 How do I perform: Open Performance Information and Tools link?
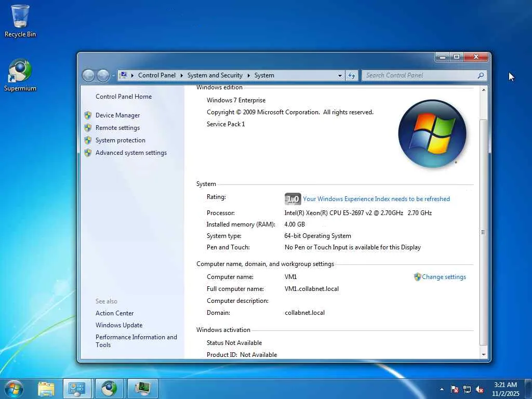click(137, 341)
